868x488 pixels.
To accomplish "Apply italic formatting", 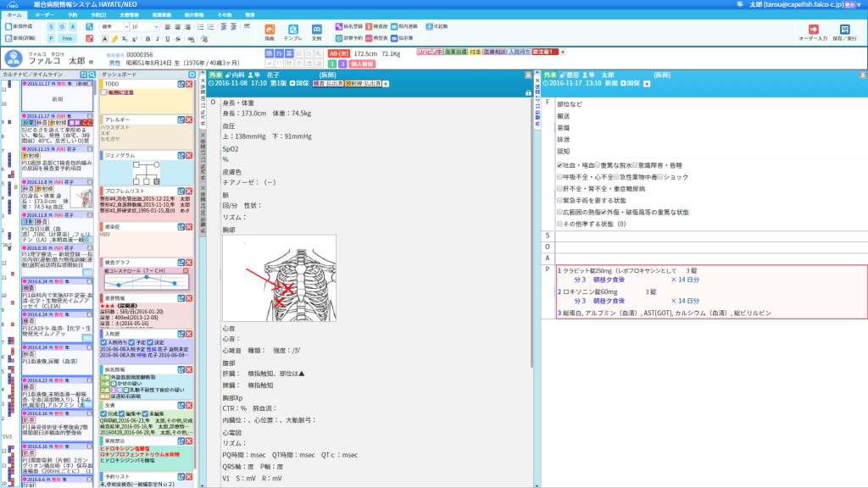I will (158, 39).
